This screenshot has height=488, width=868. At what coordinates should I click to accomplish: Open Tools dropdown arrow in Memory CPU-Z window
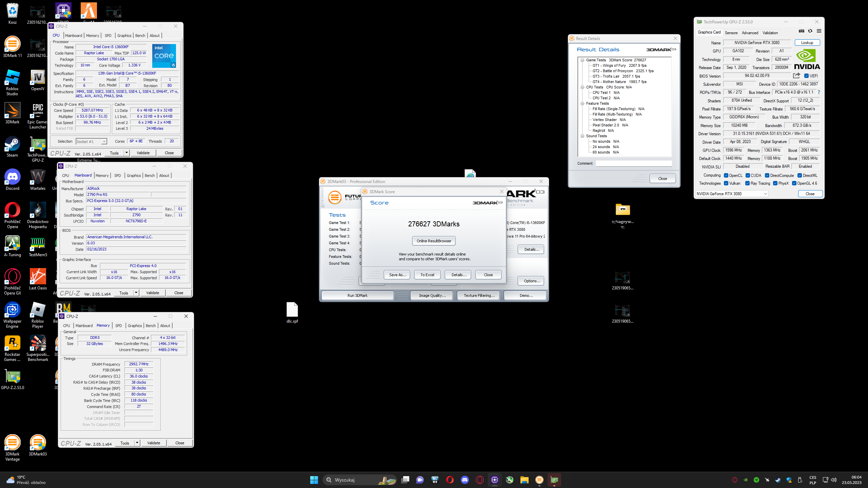[x=137, y=443]
